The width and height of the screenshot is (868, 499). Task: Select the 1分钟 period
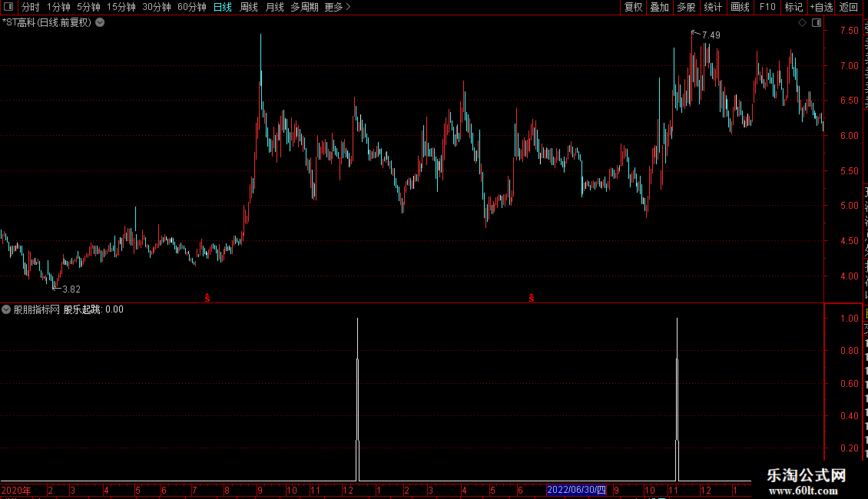[x=58, y=7]
